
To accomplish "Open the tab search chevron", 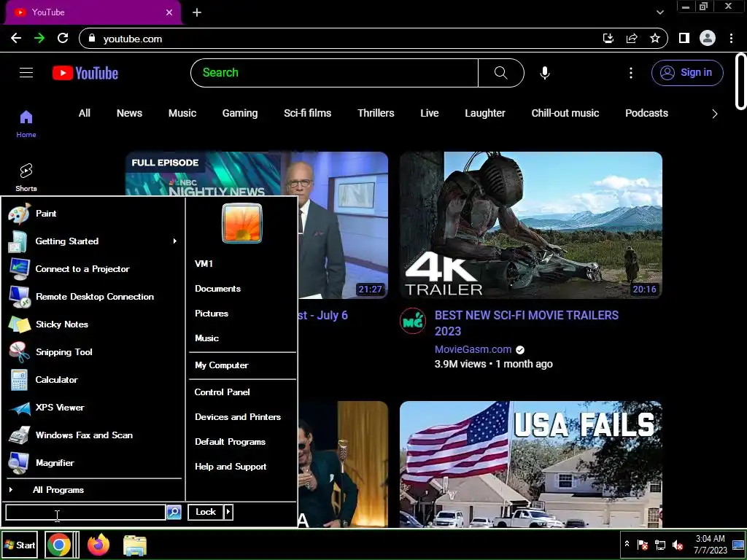I will [659, 12].
